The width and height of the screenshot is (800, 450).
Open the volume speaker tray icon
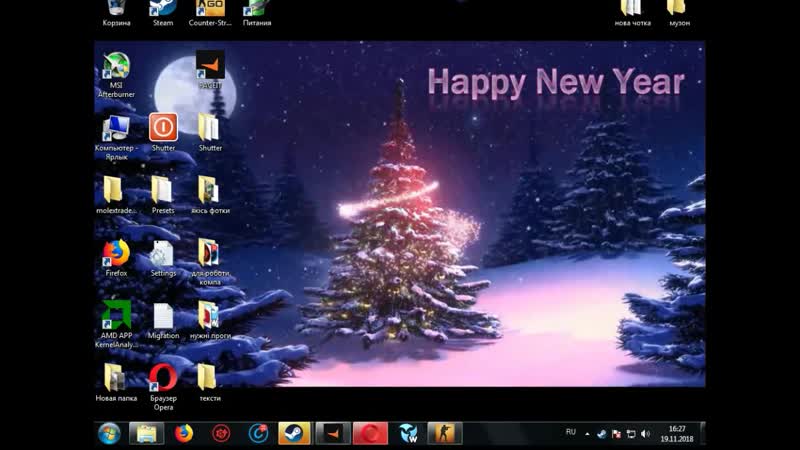645,434
